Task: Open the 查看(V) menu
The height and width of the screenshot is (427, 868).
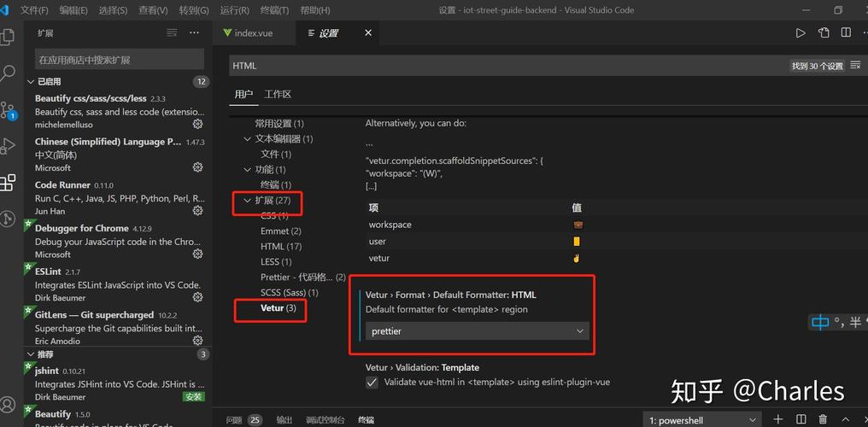Action: 153,10
